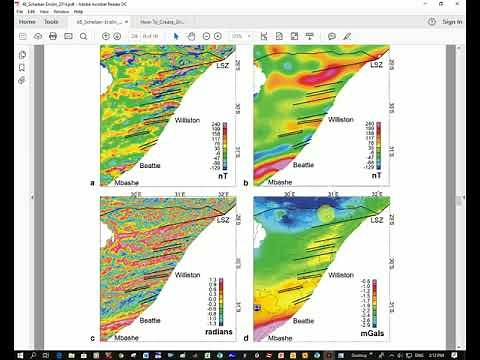Open the page thumbnails panel icon
Image resolution: width=480 pixels, height=360 pixels.
coord(22,55)
